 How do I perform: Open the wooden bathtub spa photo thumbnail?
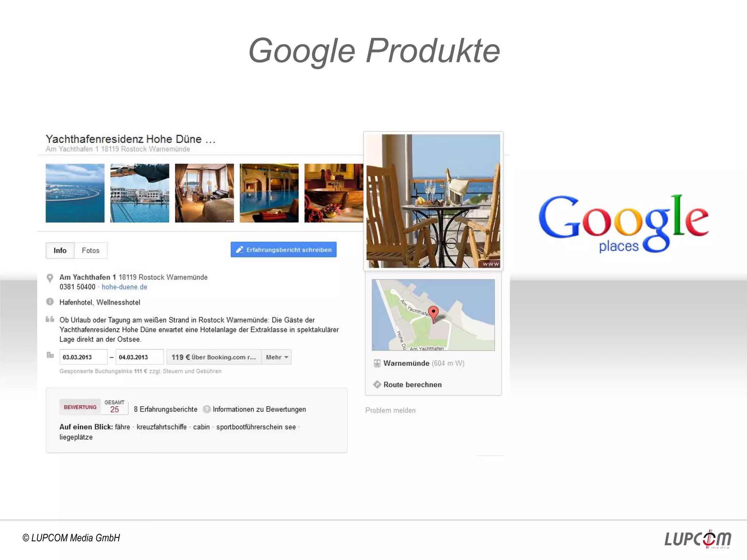coord(334,193)
